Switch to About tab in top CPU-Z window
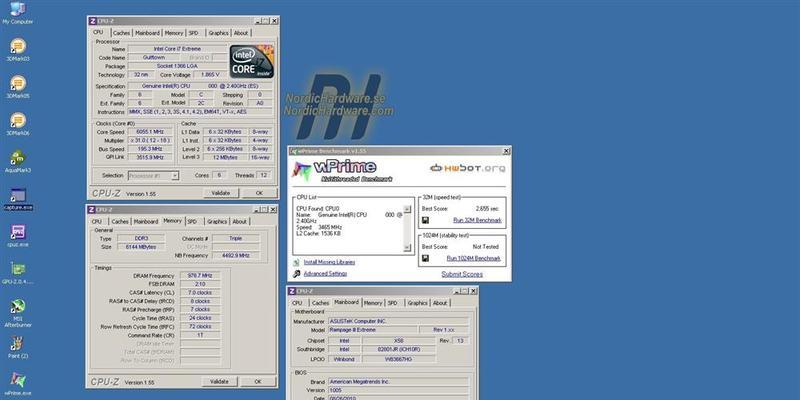 click(x=241, y=33)
